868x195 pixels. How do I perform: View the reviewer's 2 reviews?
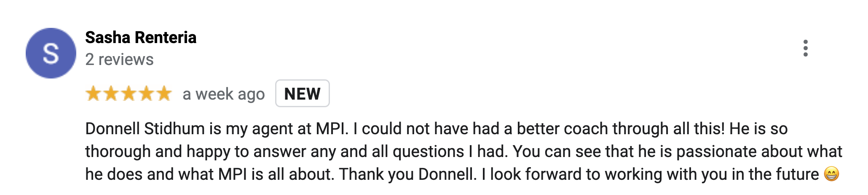pos(119,60)
